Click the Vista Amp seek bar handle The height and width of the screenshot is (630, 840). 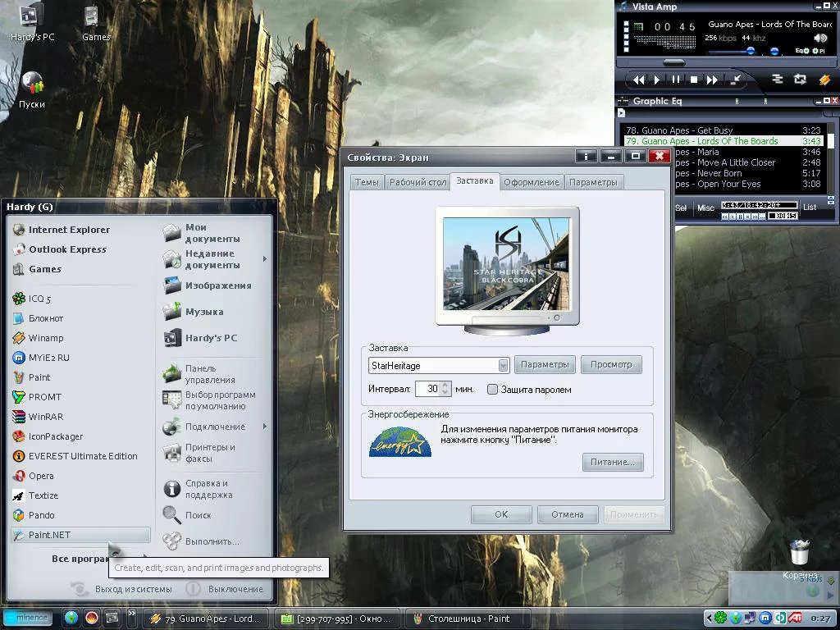click(x=674, y=62)
